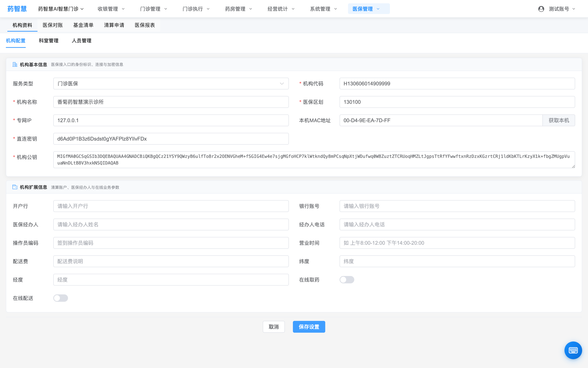Open the 测试账号 user dropdown
Screen dimensions: 588x368
pos(562,9)
